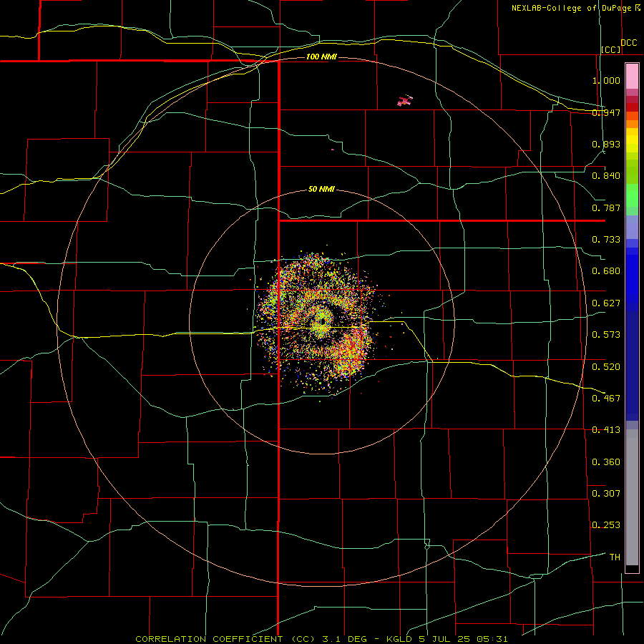Screen dimensions: 644x644
Task: Select the 0.947 scale value
Action: (x=606, y=112)
